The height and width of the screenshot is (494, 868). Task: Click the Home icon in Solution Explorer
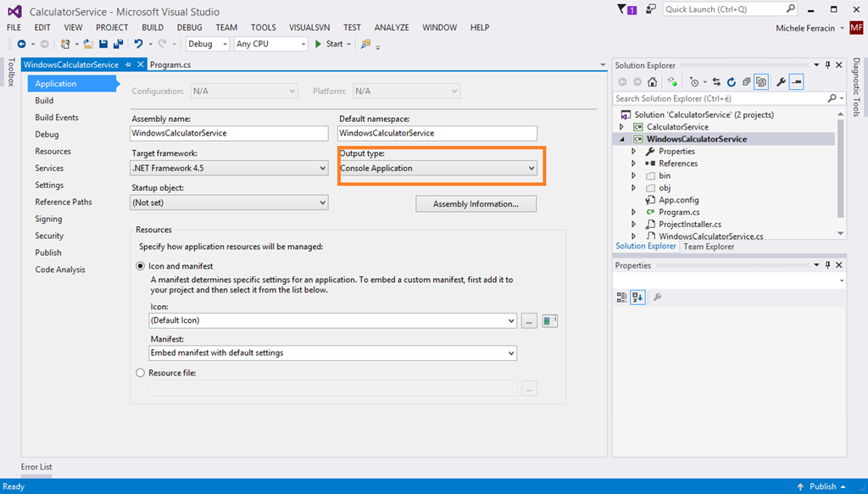click(652, 82)
